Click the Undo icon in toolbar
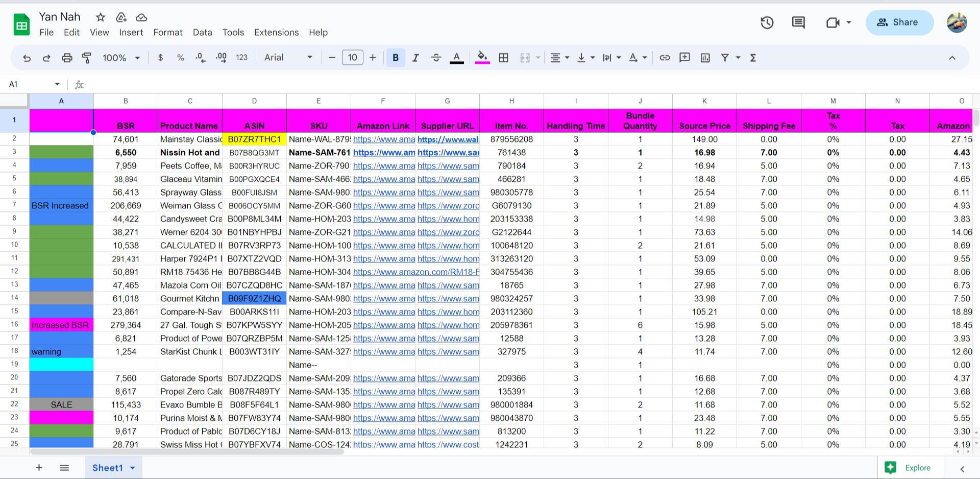This screenshot has height=479, width=980. [x=27, y=58]
